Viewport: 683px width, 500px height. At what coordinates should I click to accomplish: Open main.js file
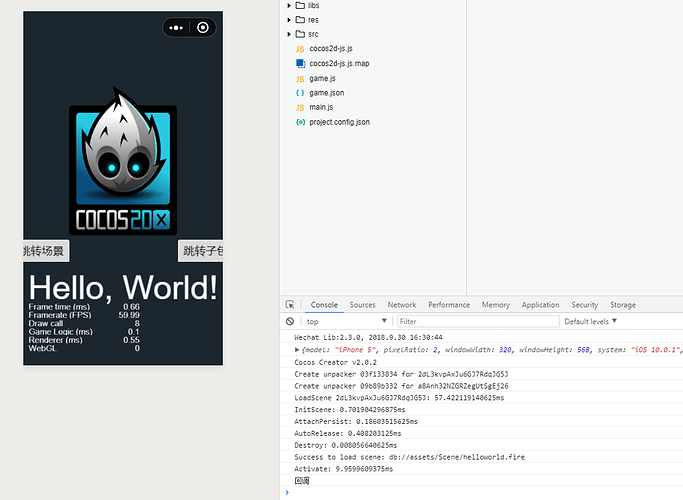[321, 107]
